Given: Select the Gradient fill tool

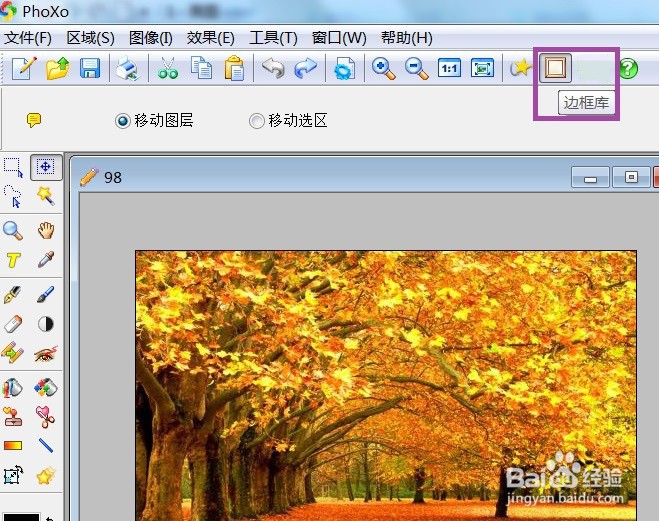Looking at the screenshot, I should point(13,445).
